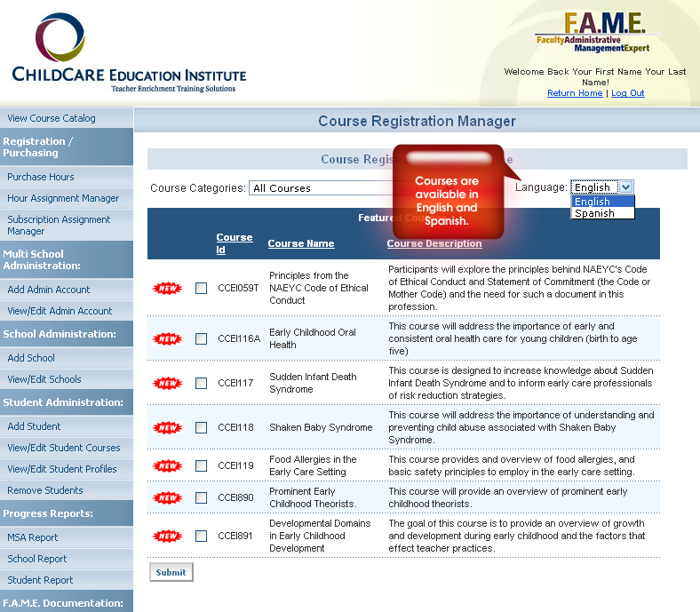This screenshot has height=612, width=700.
Task: Click the Multi School Administration header
Action: [x=67, y=259]
